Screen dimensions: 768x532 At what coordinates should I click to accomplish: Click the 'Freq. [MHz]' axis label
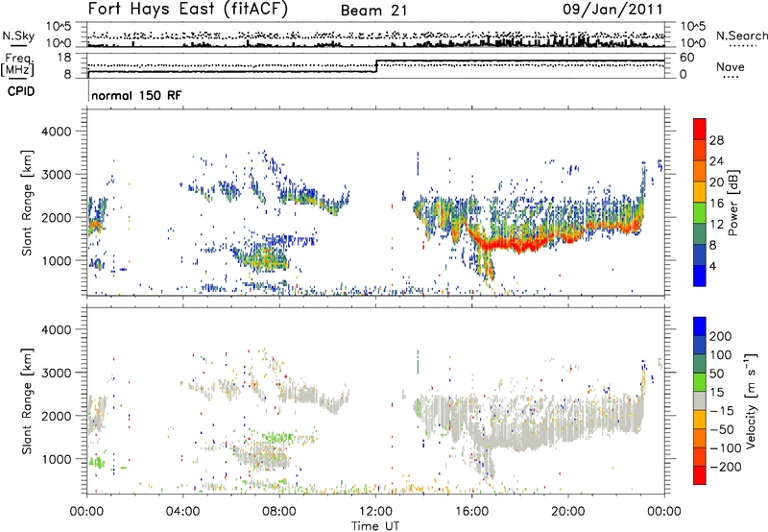[17, 65]
